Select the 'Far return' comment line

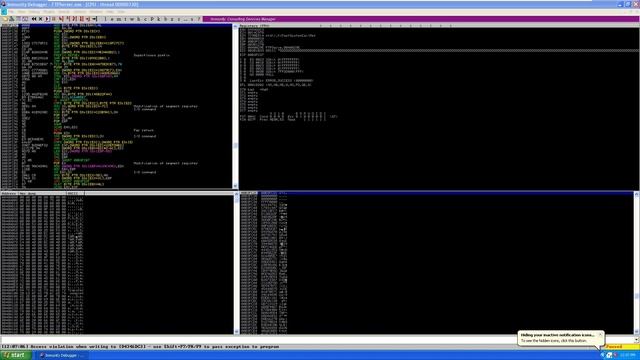144,130
